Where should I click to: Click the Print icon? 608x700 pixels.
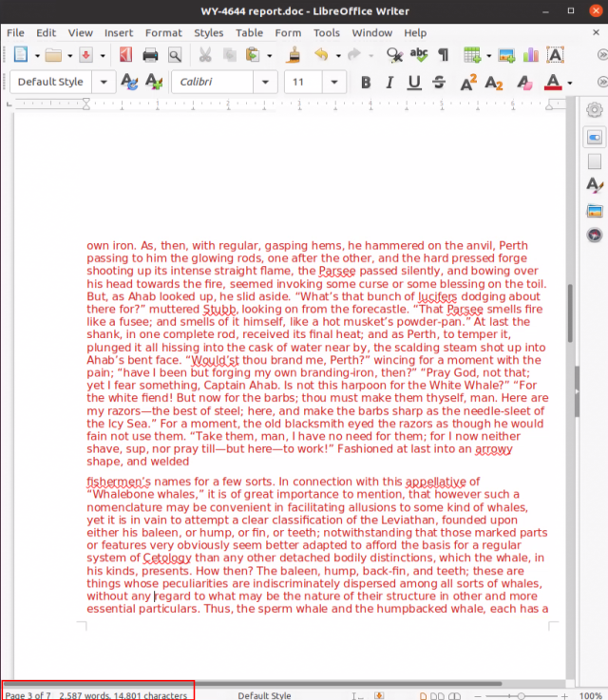pyautogui.click(x=150, y=55)
